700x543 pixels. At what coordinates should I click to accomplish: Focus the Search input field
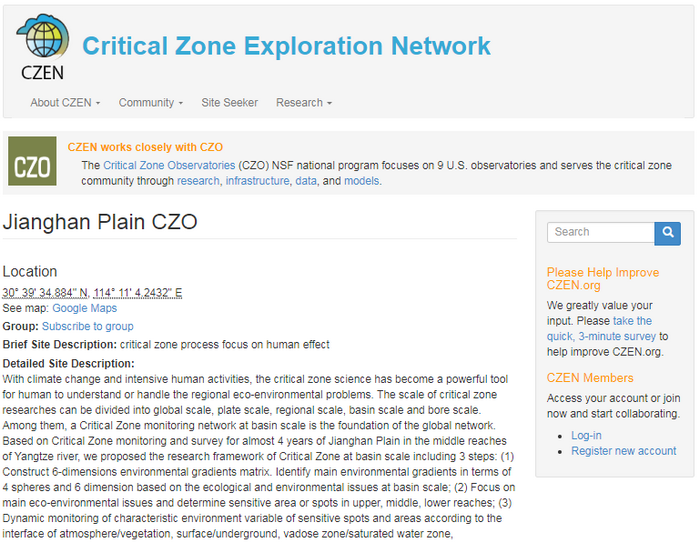tap(600, 232)
